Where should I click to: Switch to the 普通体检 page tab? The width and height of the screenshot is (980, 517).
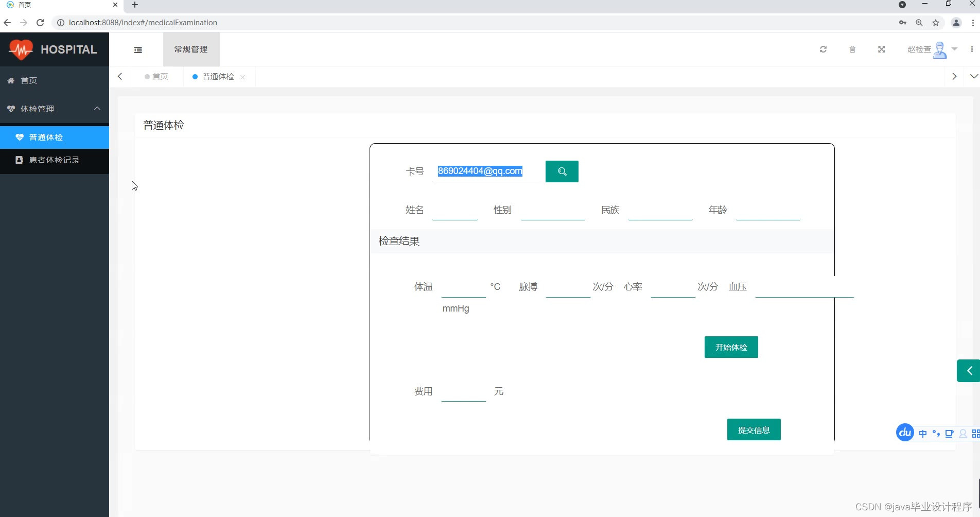tap(213, 77)
